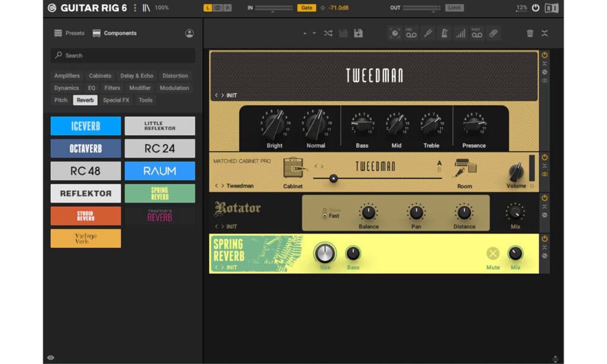607x364 pixels.
Task: Choose the Vintage Verb component
Action: 85,238
